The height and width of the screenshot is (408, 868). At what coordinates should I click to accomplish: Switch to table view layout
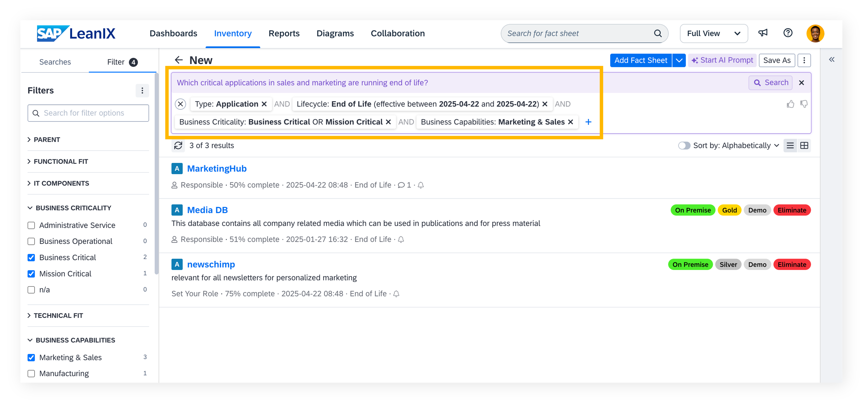(804, 145)
